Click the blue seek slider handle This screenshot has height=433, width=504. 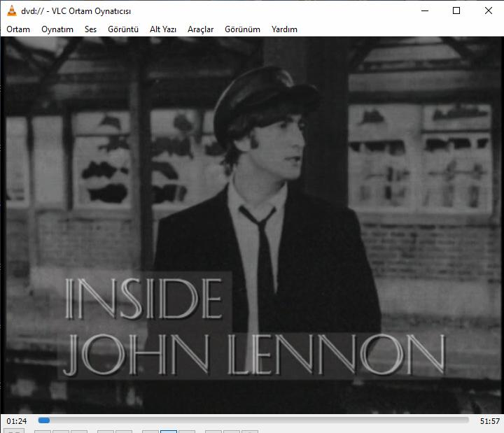(x=44, y=420)
